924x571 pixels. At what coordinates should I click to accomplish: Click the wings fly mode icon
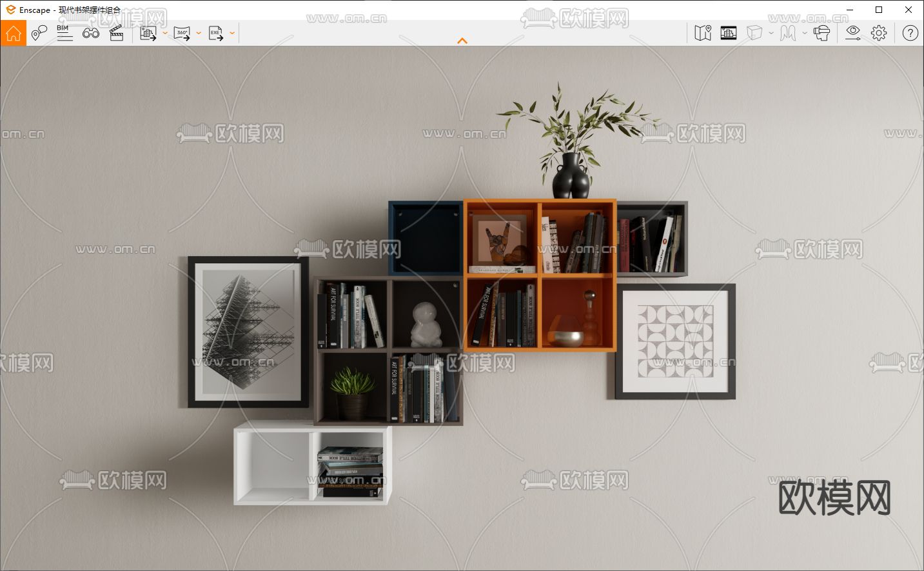(x=788, y=33)
